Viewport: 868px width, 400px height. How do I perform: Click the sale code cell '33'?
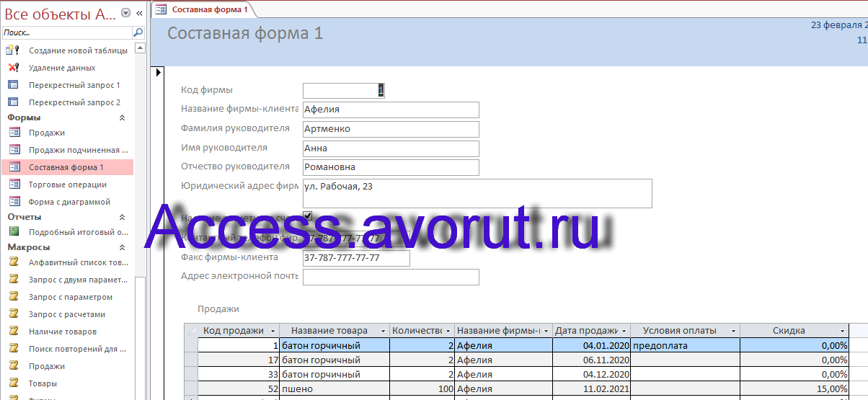[239, 374]
